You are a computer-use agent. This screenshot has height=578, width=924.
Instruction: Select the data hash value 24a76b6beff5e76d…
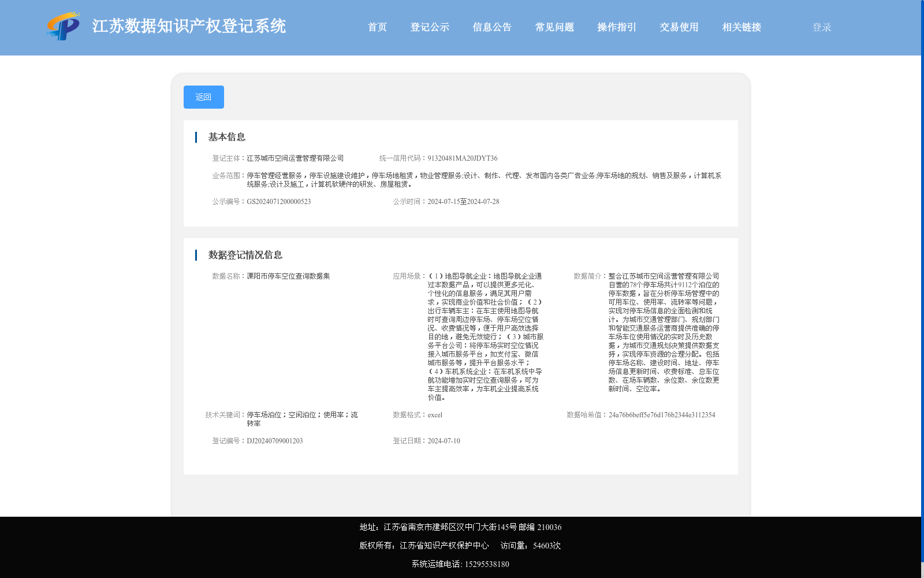662,415
